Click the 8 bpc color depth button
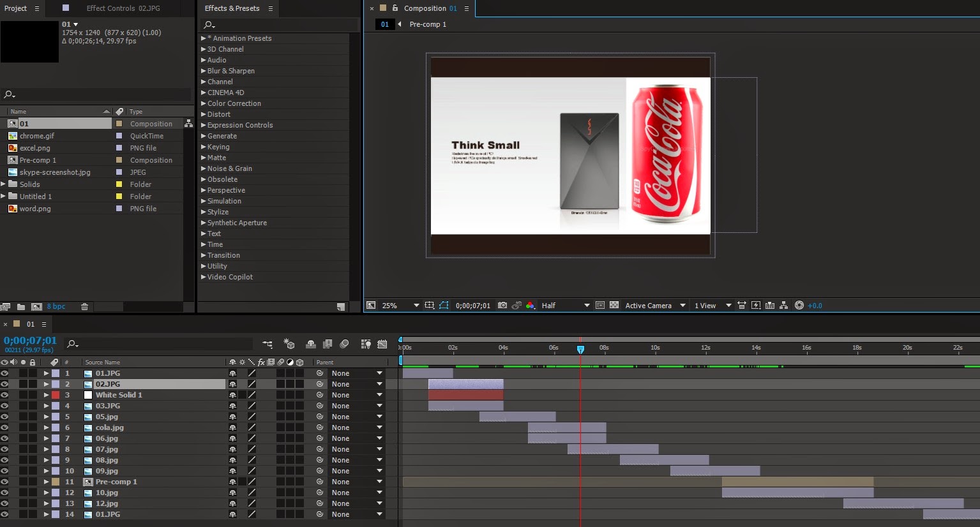This screenshot has height=527, width=980. coord(56,307)
